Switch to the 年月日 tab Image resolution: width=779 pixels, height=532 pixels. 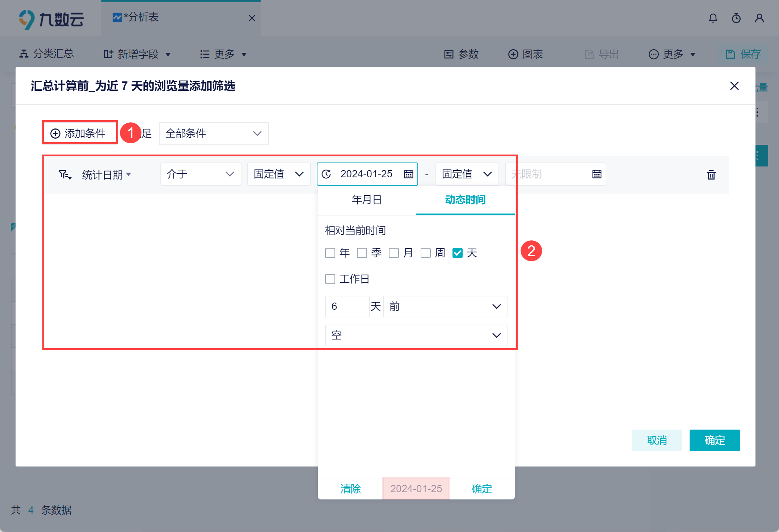367,200
